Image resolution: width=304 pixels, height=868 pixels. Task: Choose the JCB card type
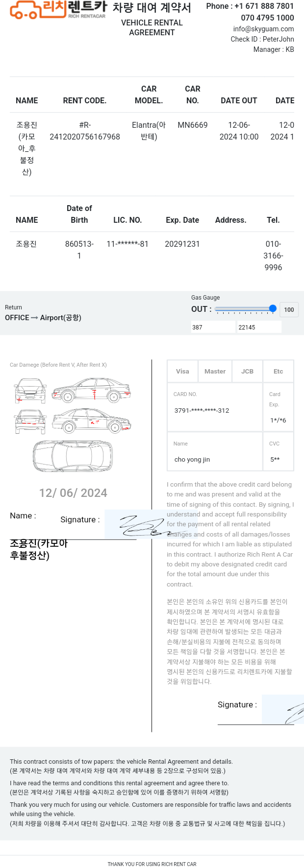click(x=247, y=372)
